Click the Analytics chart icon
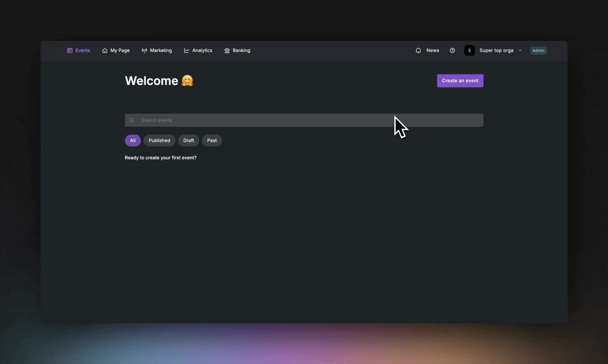608x364 pixels. (187, 51)
